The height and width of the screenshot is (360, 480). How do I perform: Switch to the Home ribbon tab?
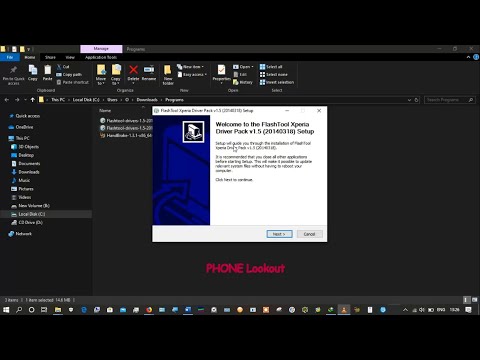[x=30, y=57]
